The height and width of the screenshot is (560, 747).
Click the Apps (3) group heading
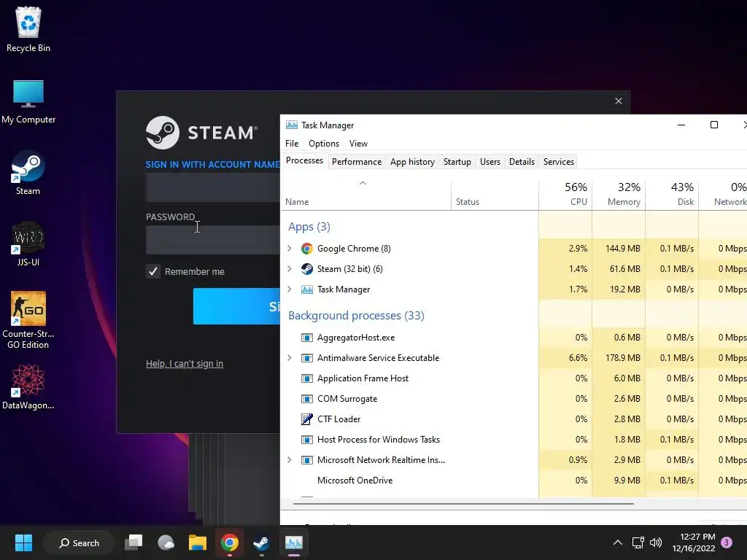click(309, 227)
